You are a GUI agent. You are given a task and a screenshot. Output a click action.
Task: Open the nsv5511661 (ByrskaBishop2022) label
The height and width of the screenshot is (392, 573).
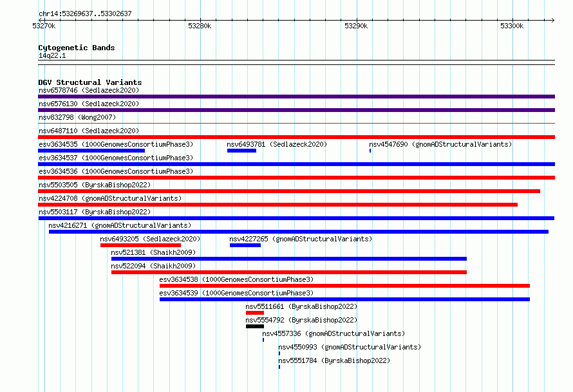click(x=301, y=306)
